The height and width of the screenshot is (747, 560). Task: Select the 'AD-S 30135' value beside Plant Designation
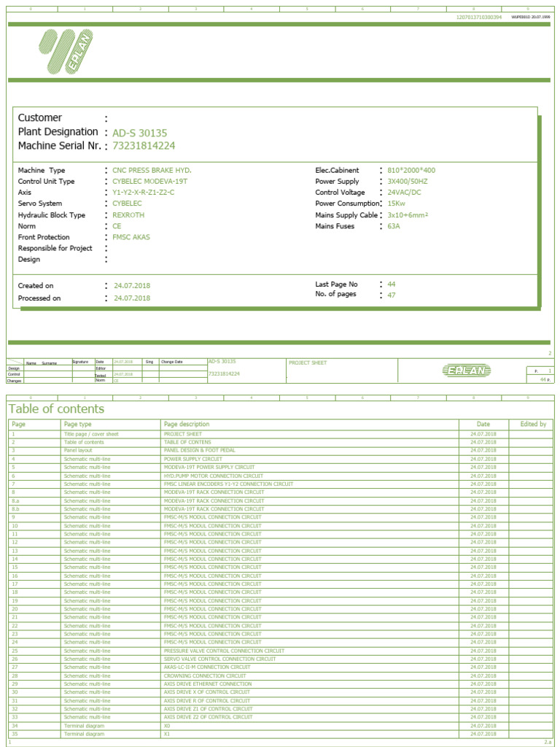click(139, 133)
